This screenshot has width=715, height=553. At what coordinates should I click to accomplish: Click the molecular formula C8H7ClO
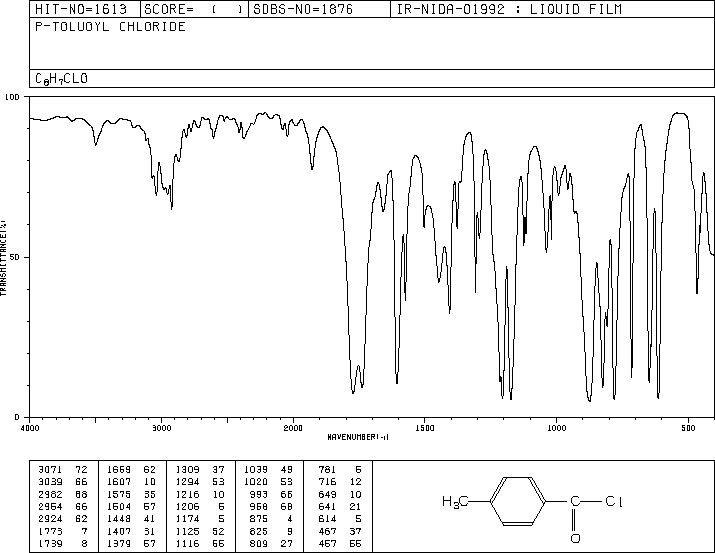[x=61, y=79]
